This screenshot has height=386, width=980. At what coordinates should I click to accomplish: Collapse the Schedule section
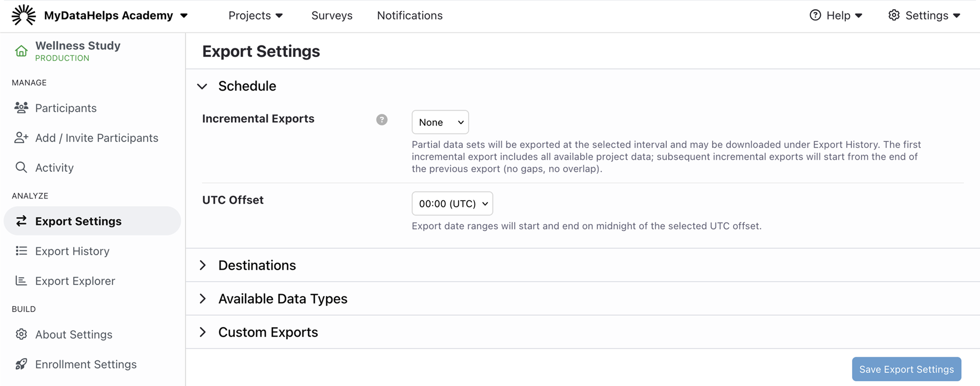coord(203,86)
